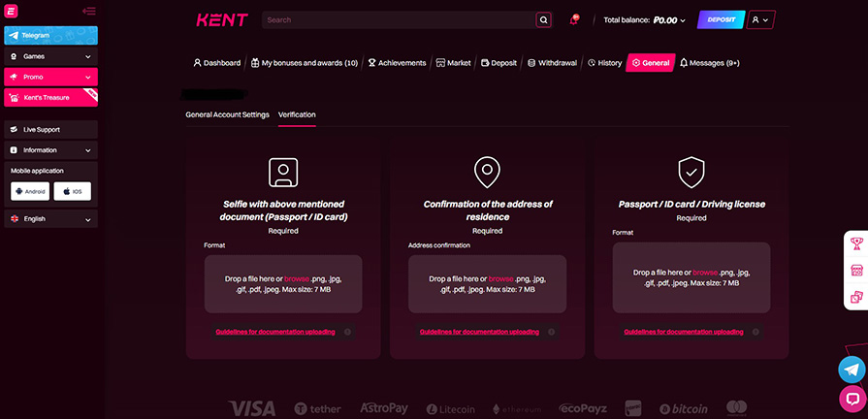The image size is (868, 419).
Task: Go to the Withdrawal tab
Action: (552, 63)
